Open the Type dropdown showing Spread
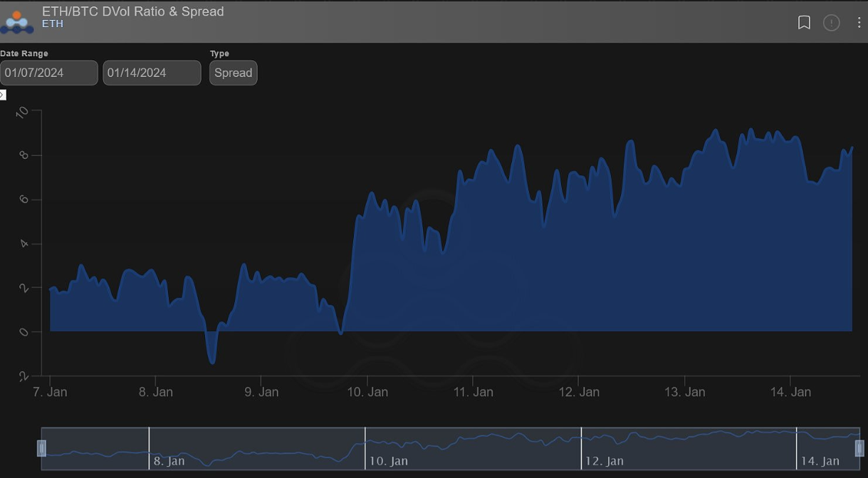This screenshot has width=868, height=478. pyautogui.click(x=233, y=73)
